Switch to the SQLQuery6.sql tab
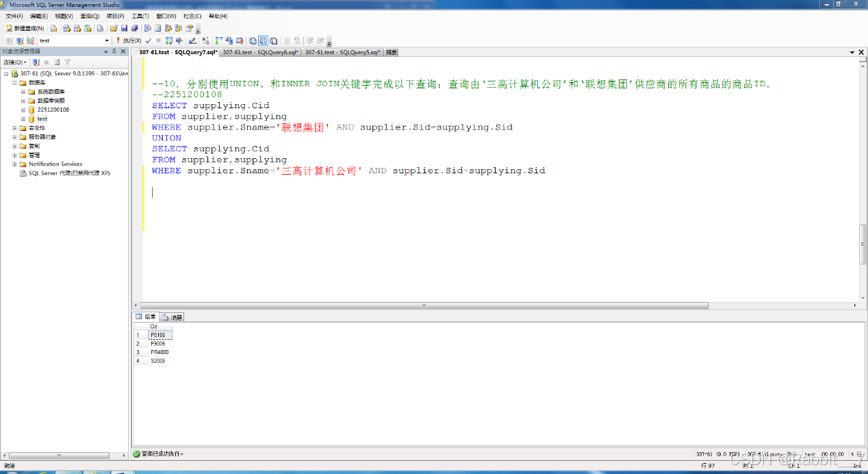This screenshot has width=868, height=474. 261,52
